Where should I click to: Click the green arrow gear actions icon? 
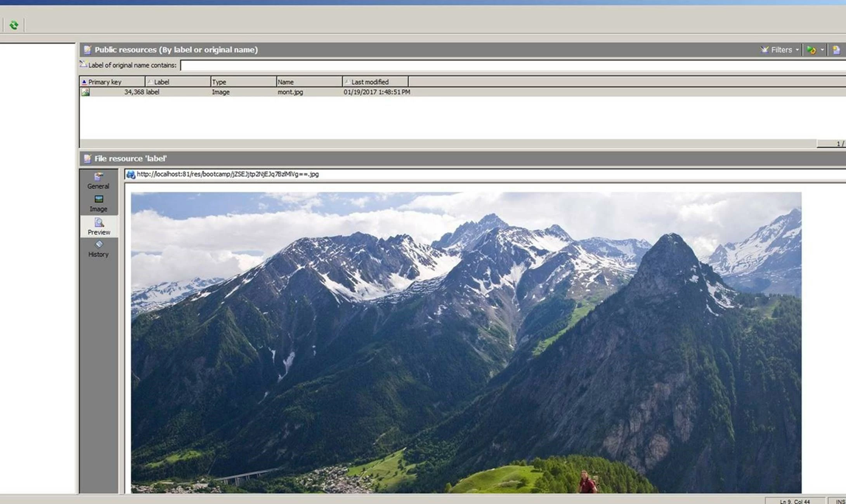pos(811,50)
